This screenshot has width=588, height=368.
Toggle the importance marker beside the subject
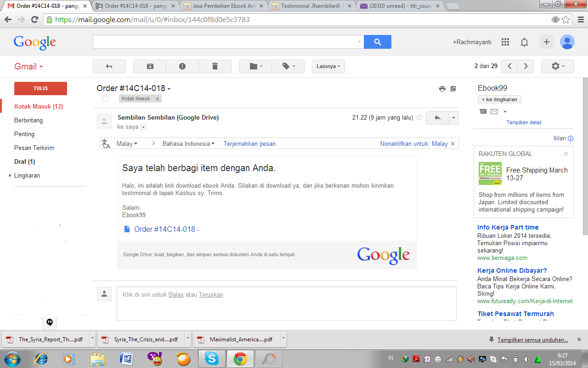[x=105, y=99]
